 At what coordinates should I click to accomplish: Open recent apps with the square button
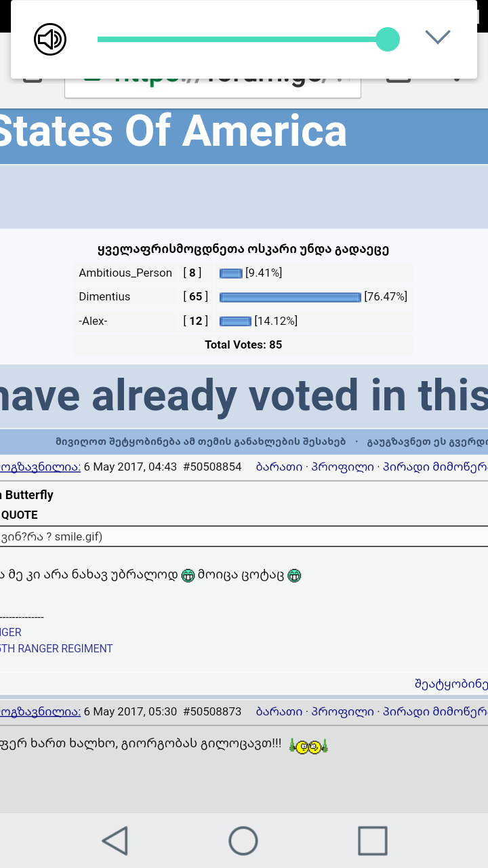click(372, 841)
